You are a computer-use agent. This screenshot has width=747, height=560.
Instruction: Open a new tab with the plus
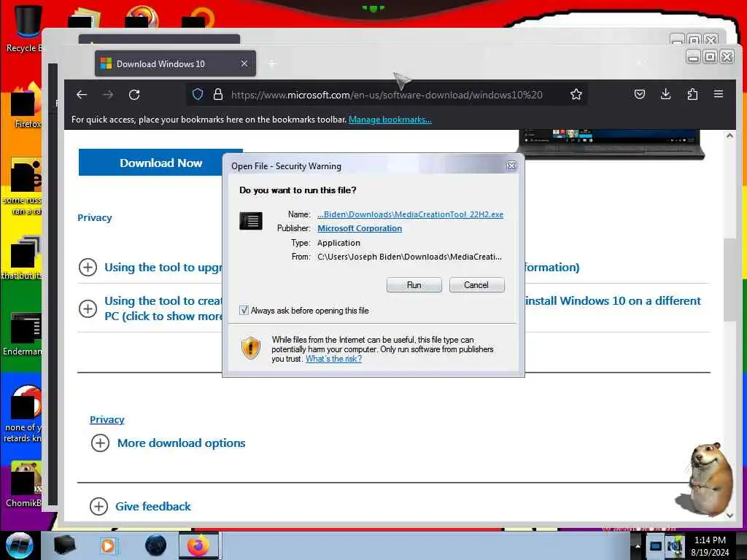272,63
